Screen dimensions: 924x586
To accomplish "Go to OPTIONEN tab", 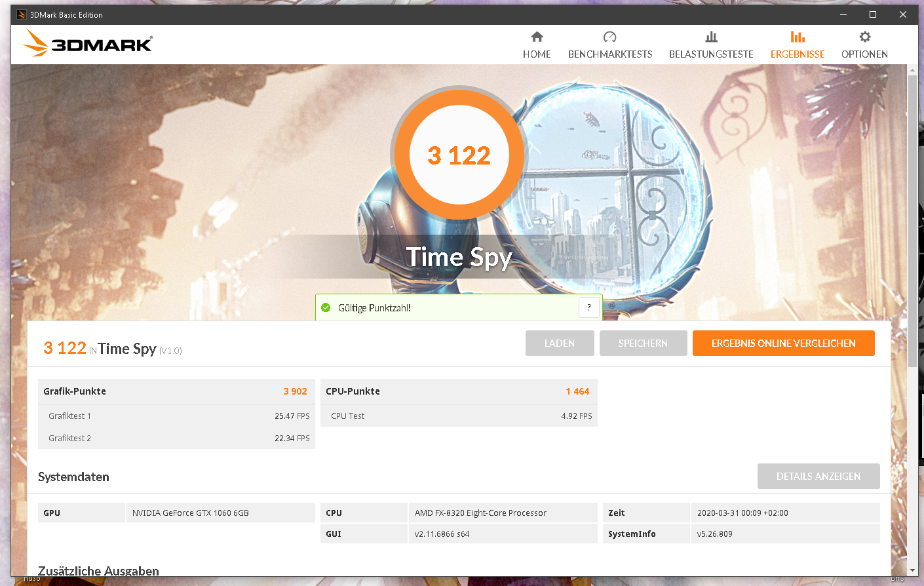I will (x=864, y=45).
